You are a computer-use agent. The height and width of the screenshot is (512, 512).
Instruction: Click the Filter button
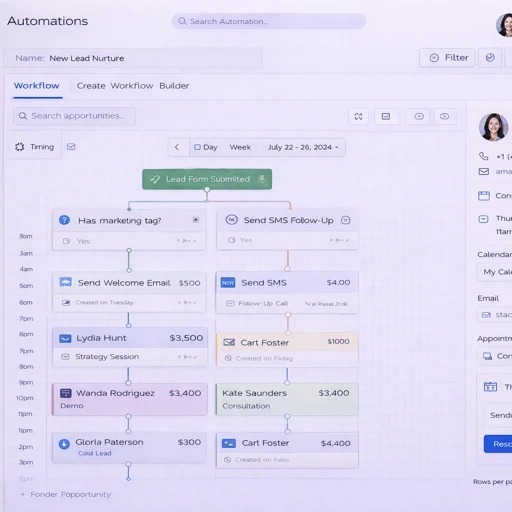pos(447,58)
